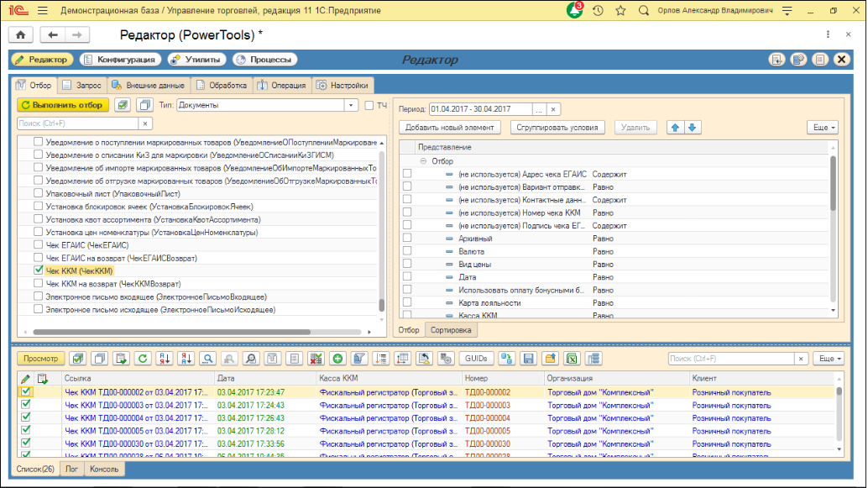Enable the ТЧ checkbox
This screenshot has height=488, width=868.
tap(369, 106)
